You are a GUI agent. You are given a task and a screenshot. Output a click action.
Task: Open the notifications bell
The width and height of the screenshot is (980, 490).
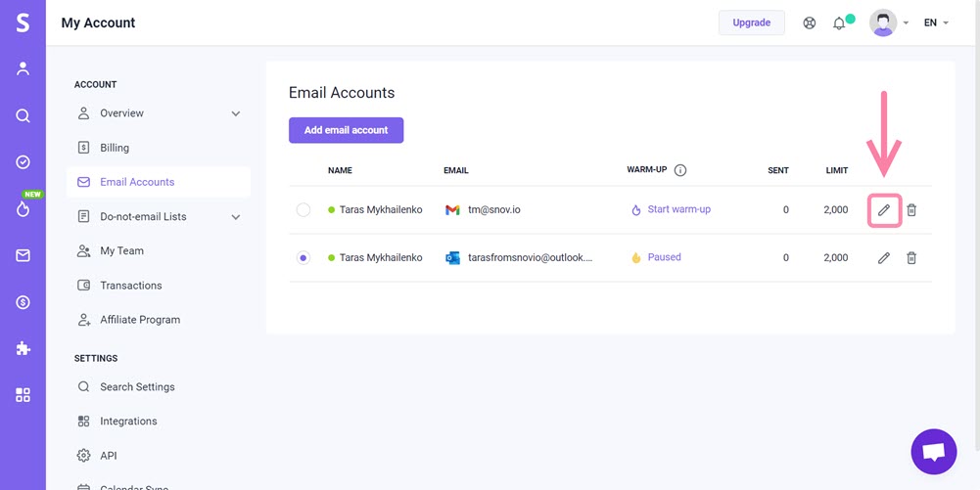coord(839,23)
